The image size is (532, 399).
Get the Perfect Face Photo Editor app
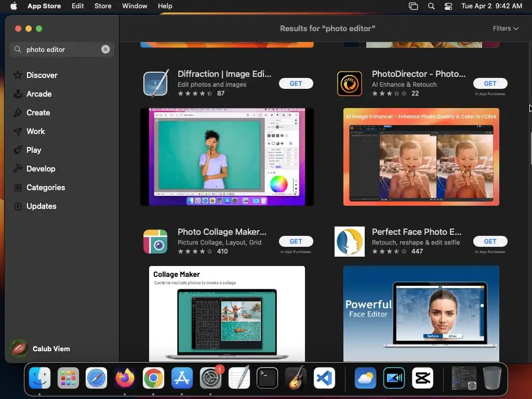(x=490, y=241)
